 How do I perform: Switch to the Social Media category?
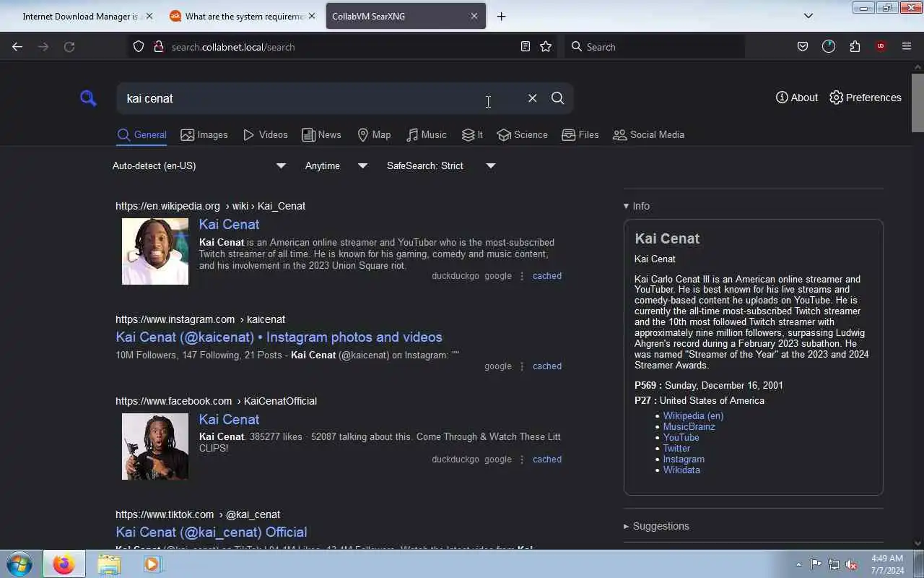[648, 135]
